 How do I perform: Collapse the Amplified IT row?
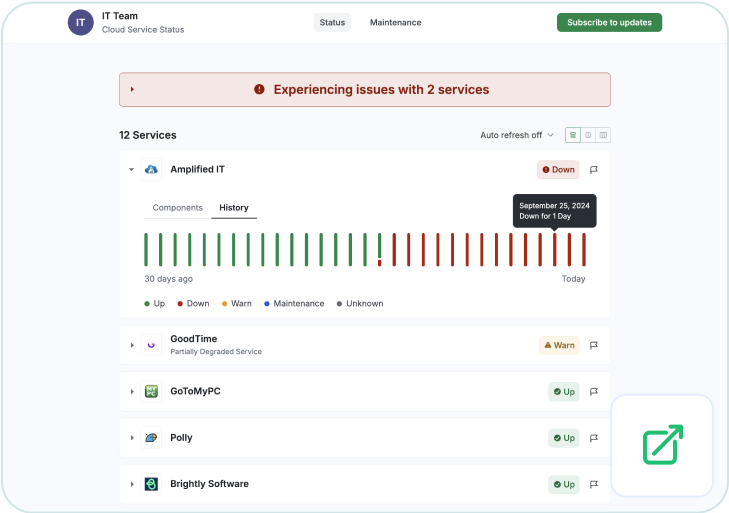click(132, 170)
